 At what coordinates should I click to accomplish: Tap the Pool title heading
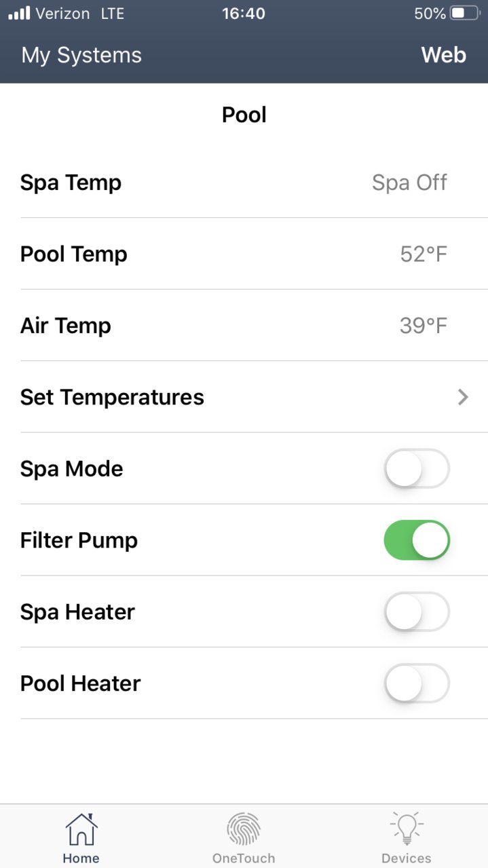tap(244, 115)
